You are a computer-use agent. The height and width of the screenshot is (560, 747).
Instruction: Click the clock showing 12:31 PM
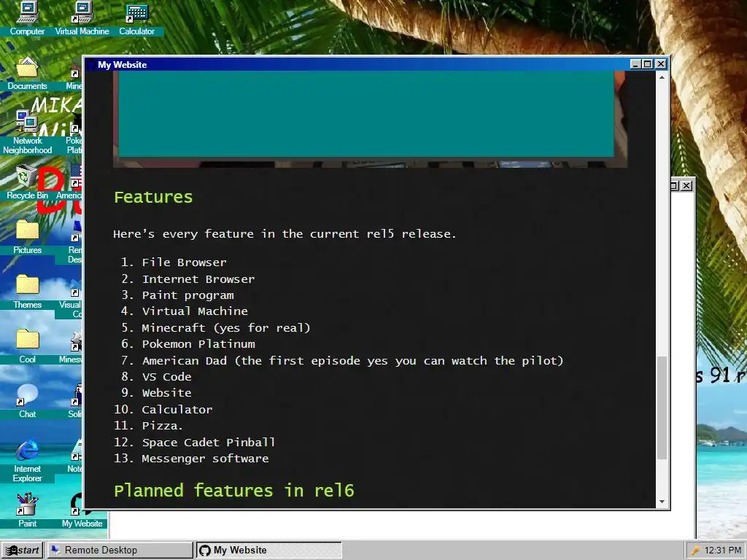[x=722, y=550]
